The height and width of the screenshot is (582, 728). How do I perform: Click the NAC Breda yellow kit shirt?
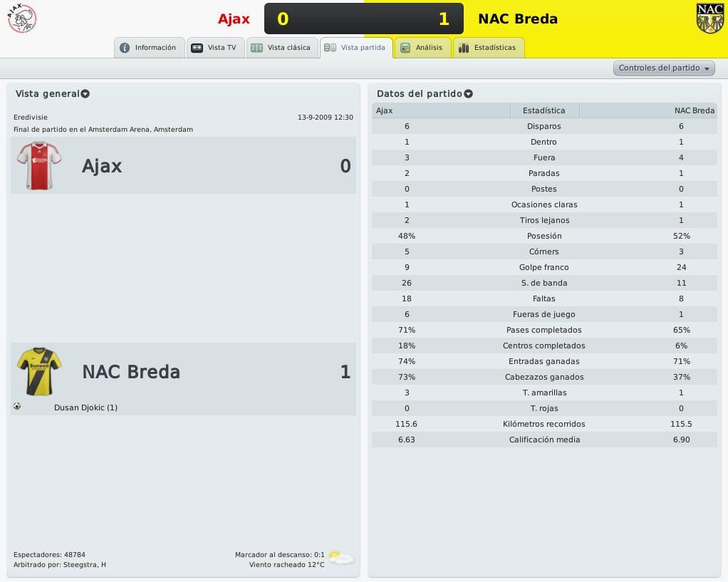[x=39, y=372]
